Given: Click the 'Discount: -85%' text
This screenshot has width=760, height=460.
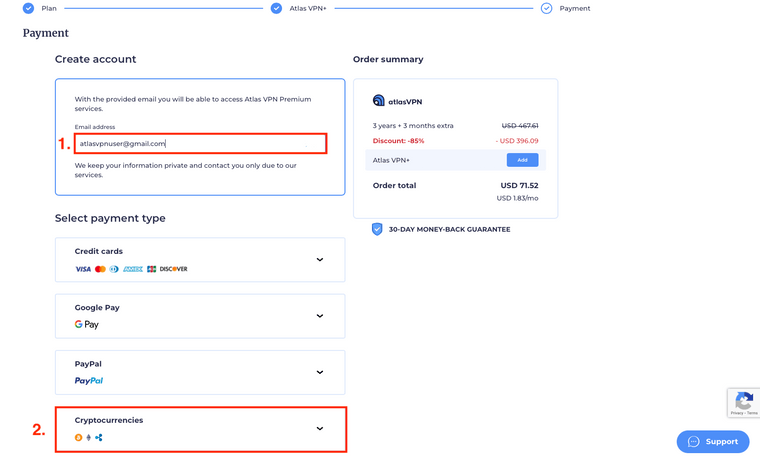Looking at the screenshot, I should tap(398, 141).
